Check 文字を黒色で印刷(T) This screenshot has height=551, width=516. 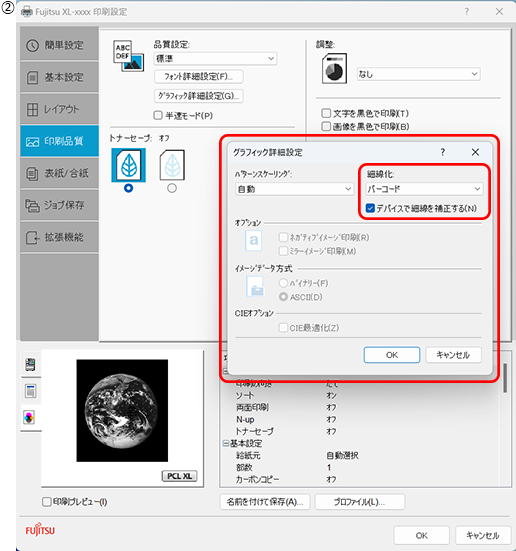[x=326, y=113]
